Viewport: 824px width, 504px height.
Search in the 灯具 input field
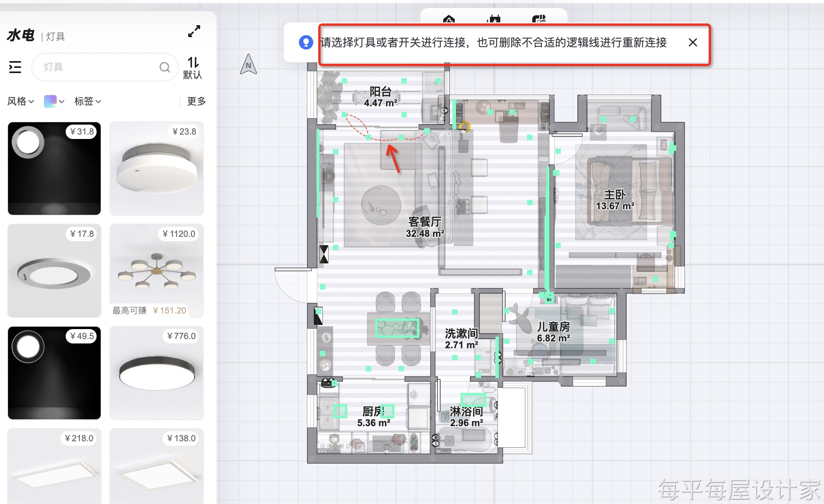click(x=105, y=67)
